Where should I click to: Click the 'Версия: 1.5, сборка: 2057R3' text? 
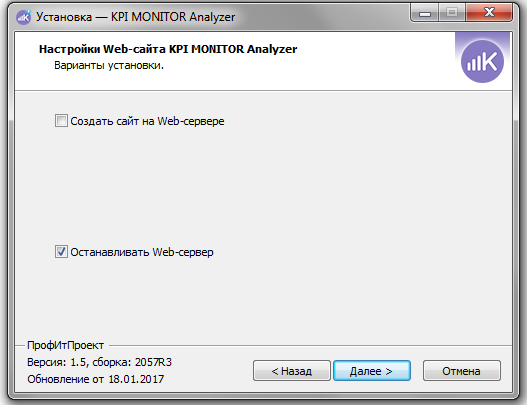99,362
